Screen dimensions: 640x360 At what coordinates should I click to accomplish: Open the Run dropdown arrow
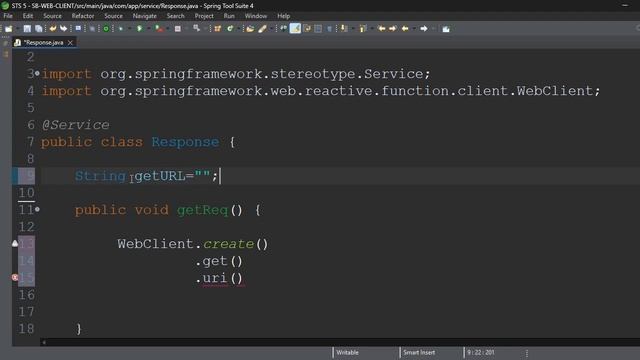149,29
